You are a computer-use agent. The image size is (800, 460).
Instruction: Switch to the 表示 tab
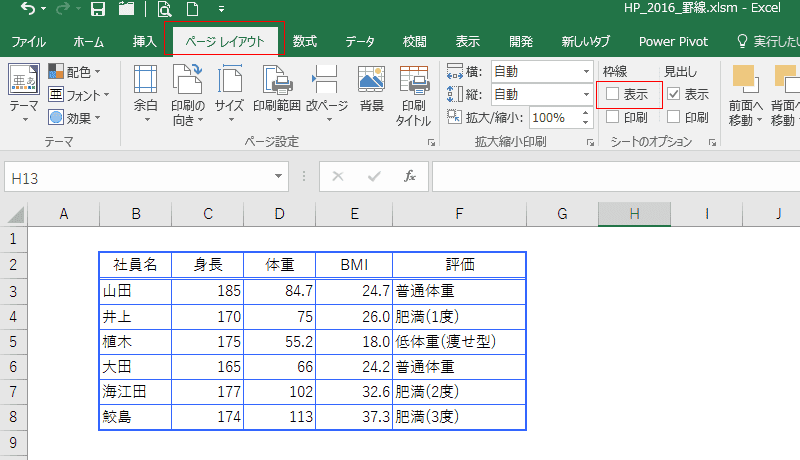coord(467,42)
